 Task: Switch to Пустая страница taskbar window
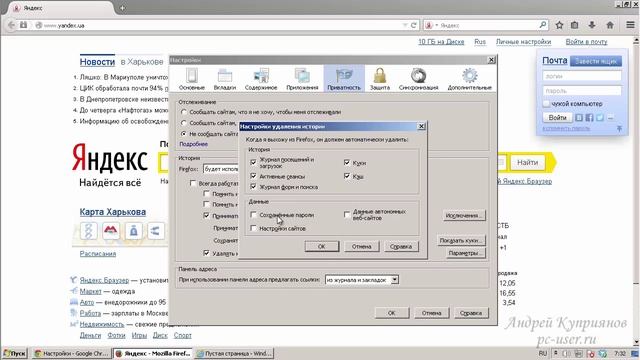point(234,353)
